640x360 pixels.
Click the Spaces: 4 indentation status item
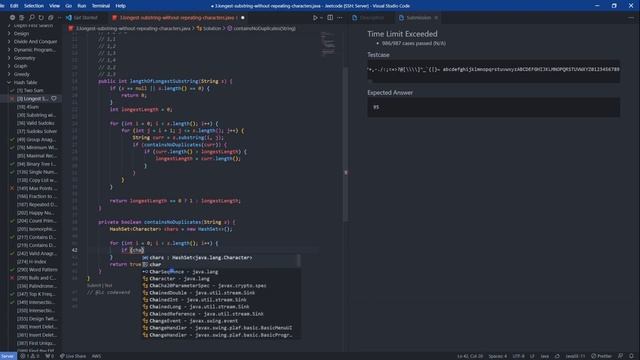coord(498,356)
